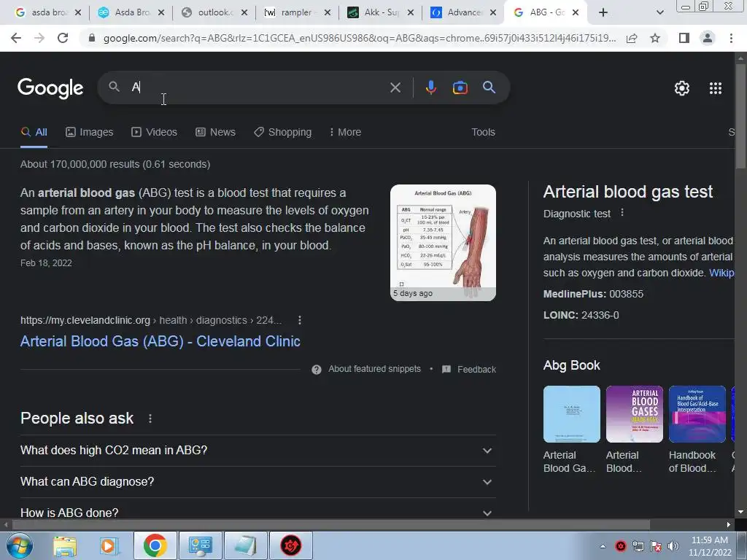Expand 'What can ABG diagnose?'

(x=258, y=482)
